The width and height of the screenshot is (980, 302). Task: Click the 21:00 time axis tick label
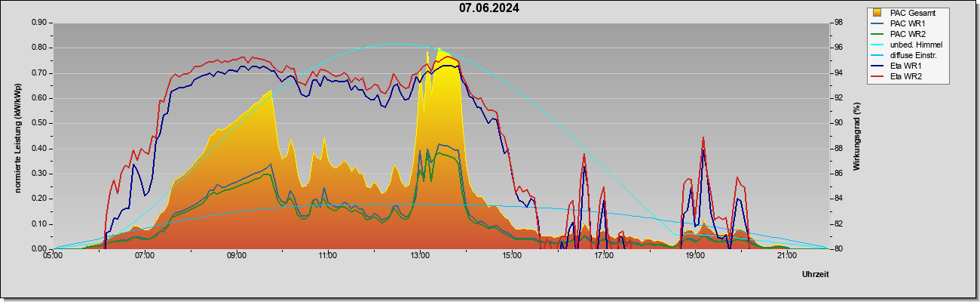click(787, 257)
